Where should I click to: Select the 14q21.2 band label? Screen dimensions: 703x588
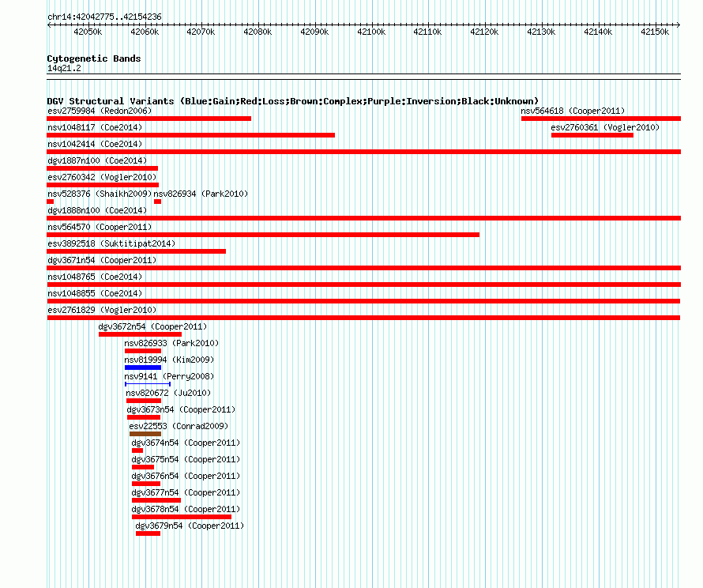[x=64, y=68]
